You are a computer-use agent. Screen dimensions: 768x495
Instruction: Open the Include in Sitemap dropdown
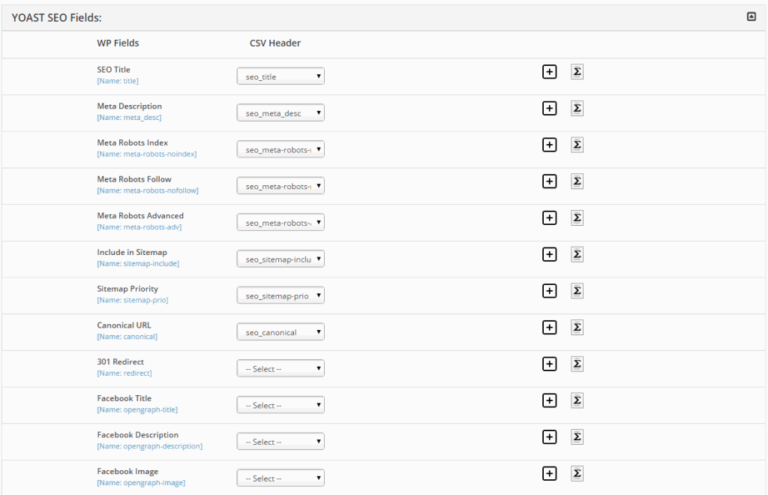coord(281,259)
